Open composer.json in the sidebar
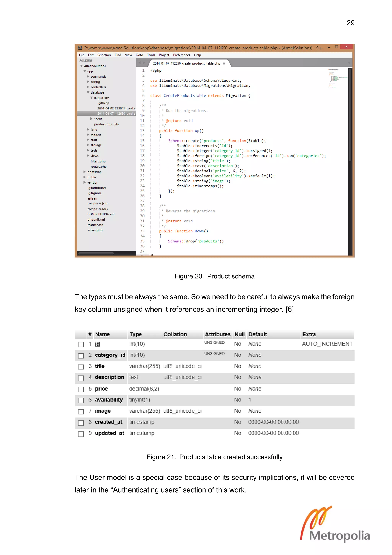392x555 pixels. click(98, 204)
